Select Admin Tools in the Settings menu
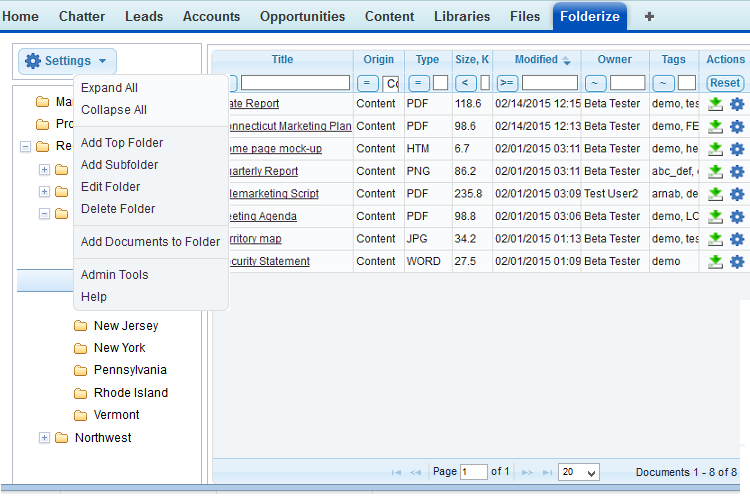The width and height of the screenshot is (750, 500). tap(114, 275)
